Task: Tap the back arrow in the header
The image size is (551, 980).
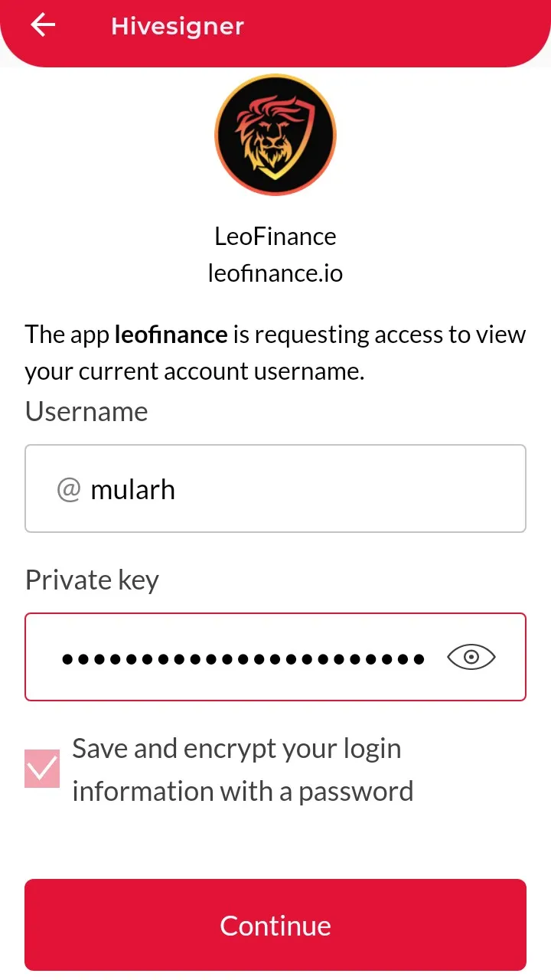Action: (43, 25)
